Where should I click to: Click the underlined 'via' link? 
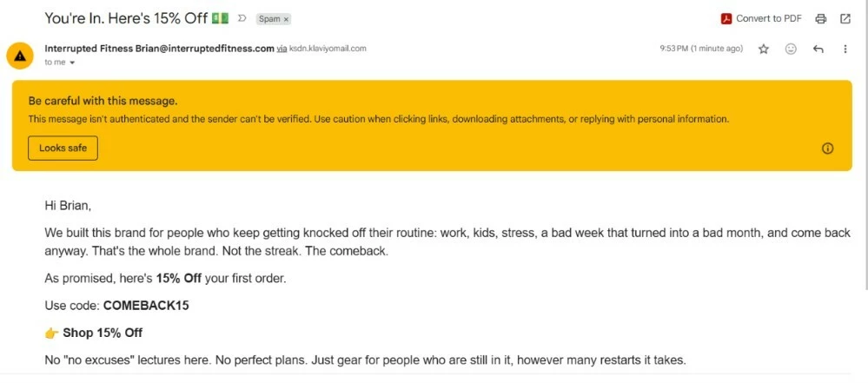(282, 49)
